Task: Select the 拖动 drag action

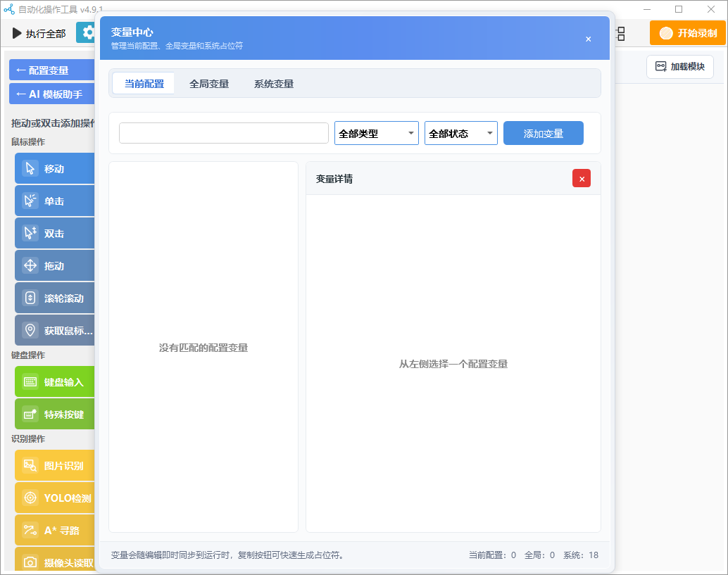Action: [55, 266]
